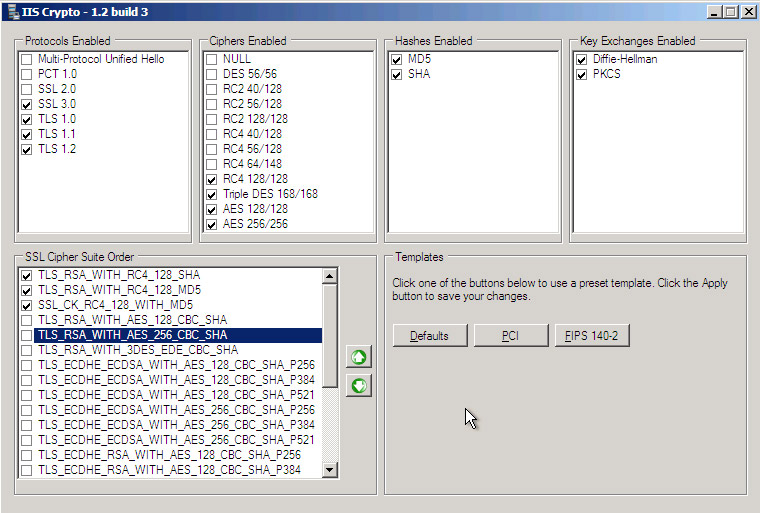Uncheck the SHA hash

point(396,74)
